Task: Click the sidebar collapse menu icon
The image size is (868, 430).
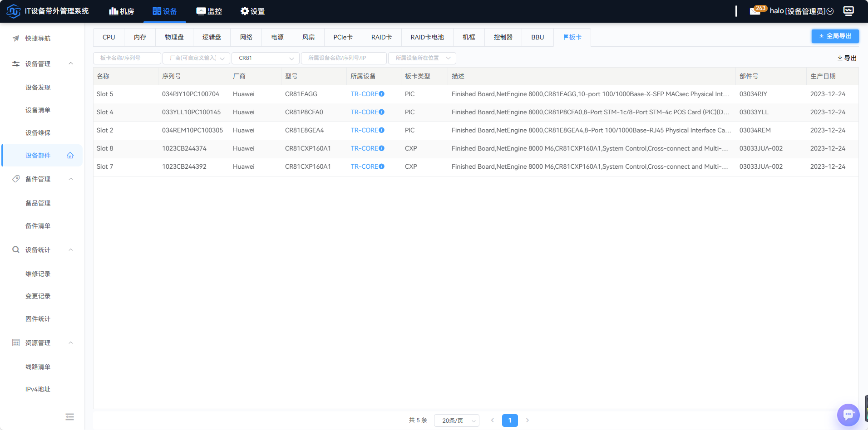Action: (x=69, y=417)
